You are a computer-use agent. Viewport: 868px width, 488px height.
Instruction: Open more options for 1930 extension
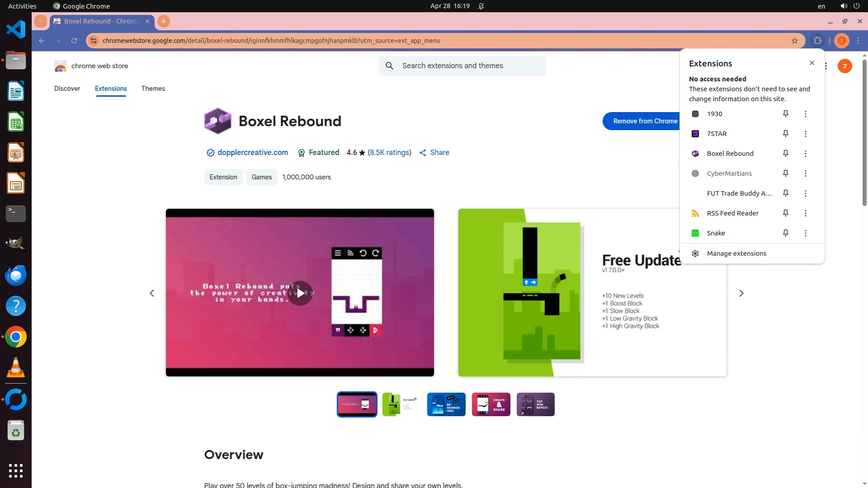coord(805,114)
